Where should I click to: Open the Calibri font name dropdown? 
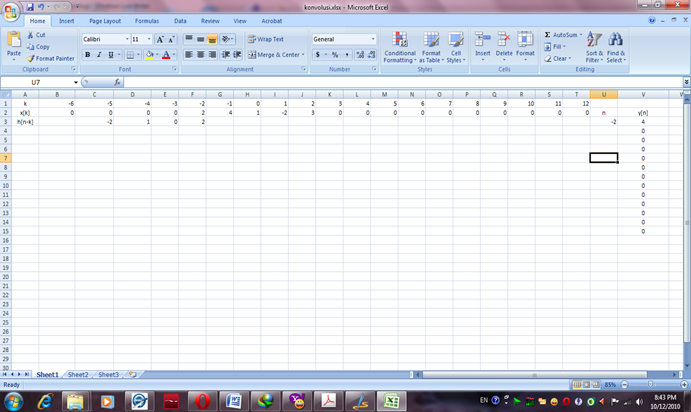(127, 39)
